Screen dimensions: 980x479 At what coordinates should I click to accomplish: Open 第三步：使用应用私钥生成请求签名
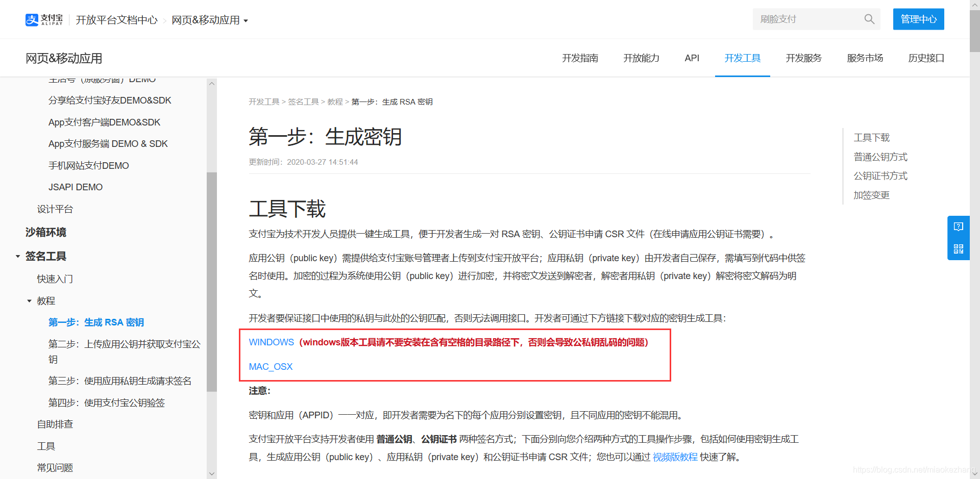point(119,381)
